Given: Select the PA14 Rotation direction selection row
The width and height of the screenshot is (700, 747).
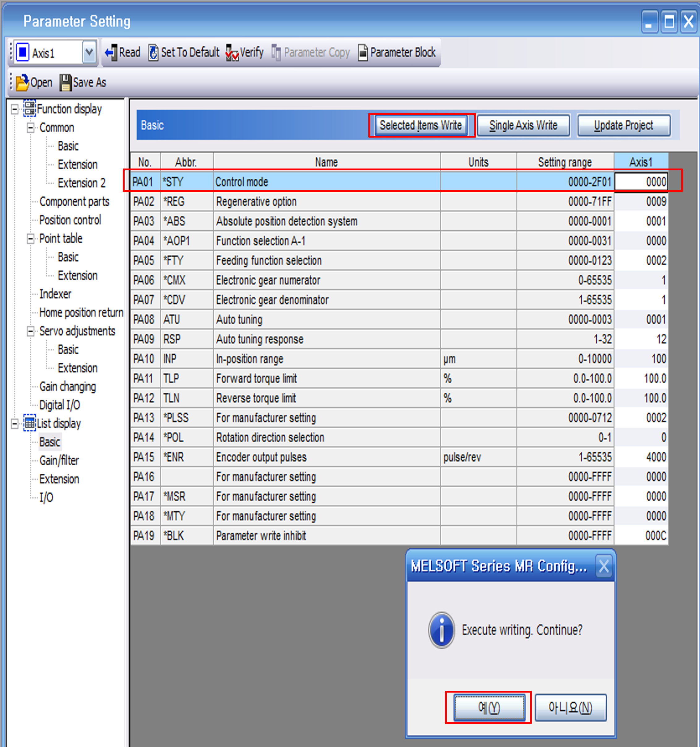Looking at the screenshot, I should click(x=399, y=438).
